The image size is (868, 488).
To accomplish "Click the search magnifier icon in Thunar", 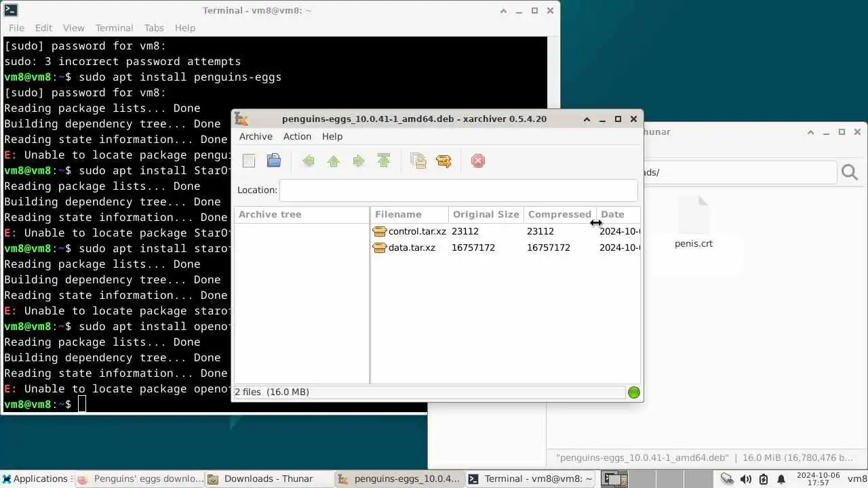I will (x=850, y=172).
